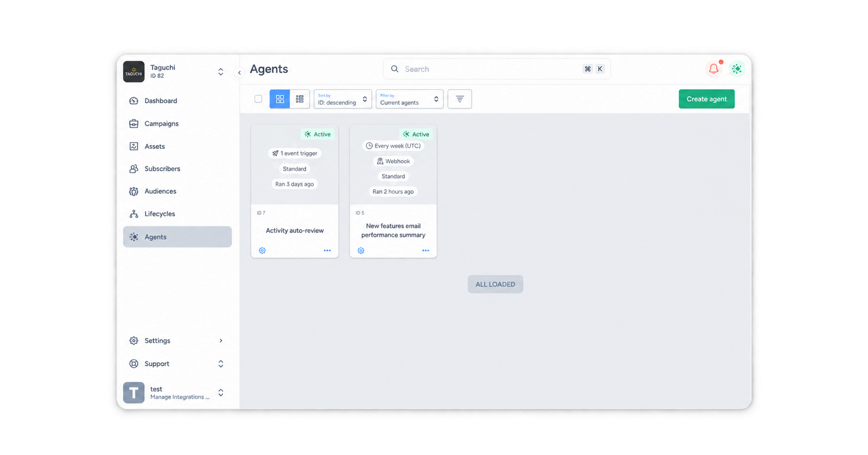Click the Webhook tag

(393, 161)
